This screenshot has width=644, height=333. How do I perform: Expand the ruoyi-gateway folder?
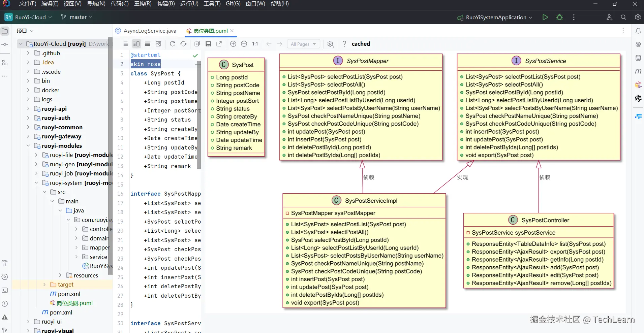click(x=28, y=136)
